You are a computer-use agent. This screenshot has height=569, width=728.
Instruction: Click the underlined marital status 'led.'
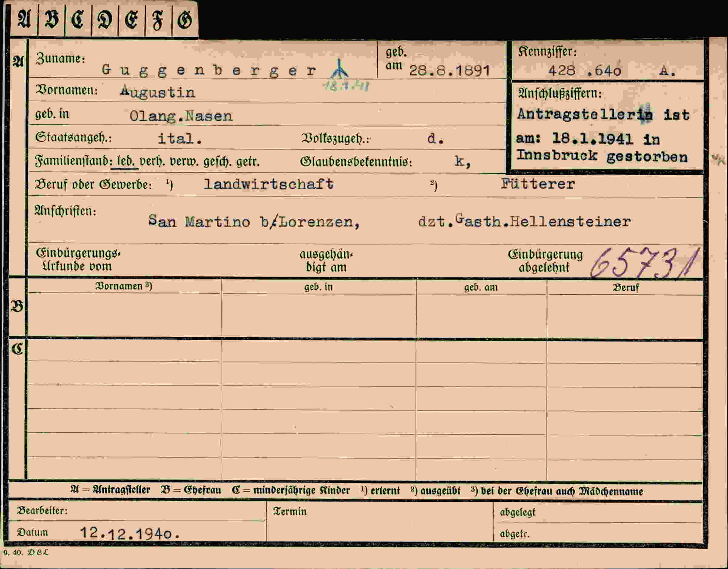(x=126, y=161)
